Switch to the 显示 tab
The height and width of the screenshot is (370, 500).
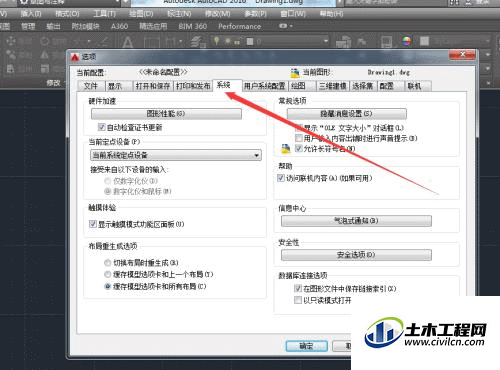(119, 86)
